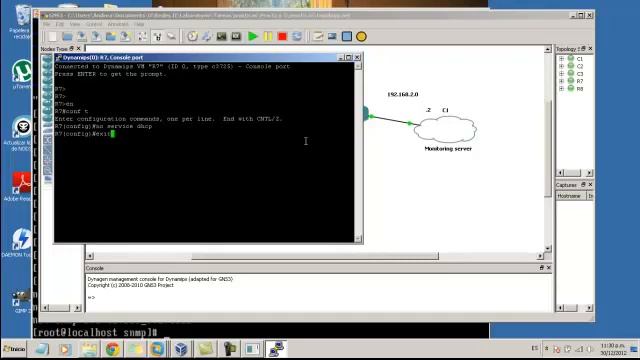
Task: Open the Help menu in GNS3
Action: pyautogui.click(x=139, y=24)
